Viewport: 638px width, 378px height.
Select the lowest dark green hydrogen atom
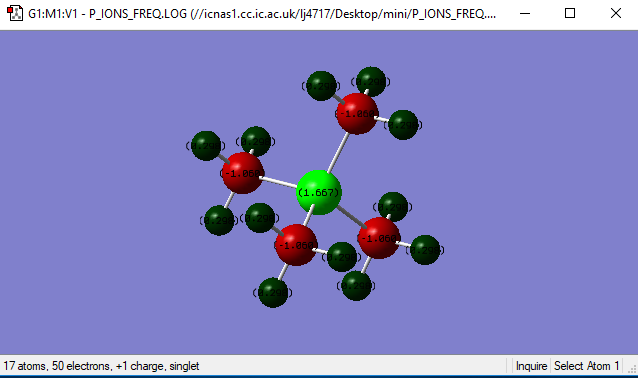click(273, 293)
